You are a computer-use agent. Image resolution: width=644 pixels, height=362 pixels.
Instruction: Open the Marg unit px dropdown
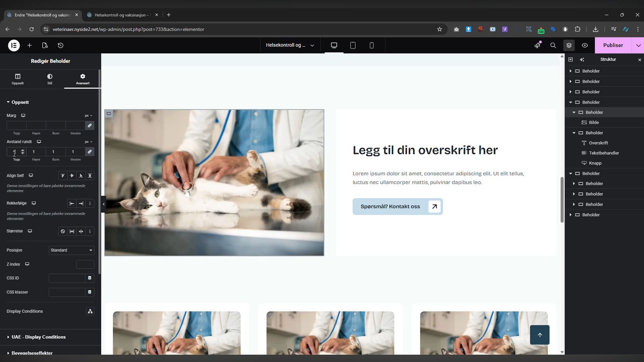pos(89,115)
